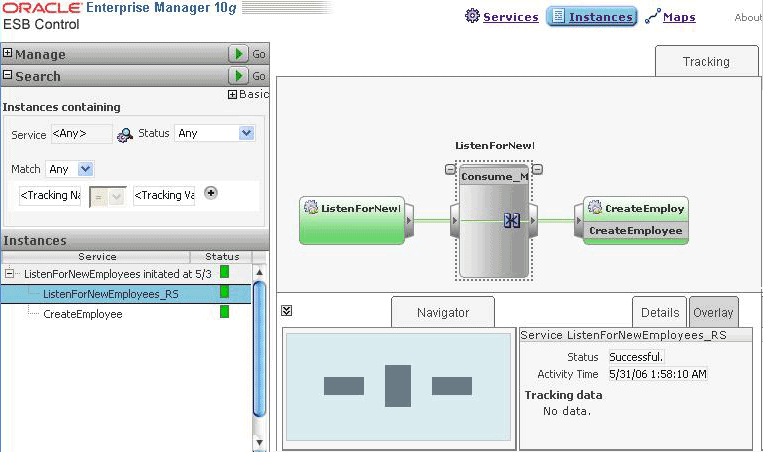Click the Go label in Search bar
The width and height of the screenshot is (763, 452).
(258, 76)
